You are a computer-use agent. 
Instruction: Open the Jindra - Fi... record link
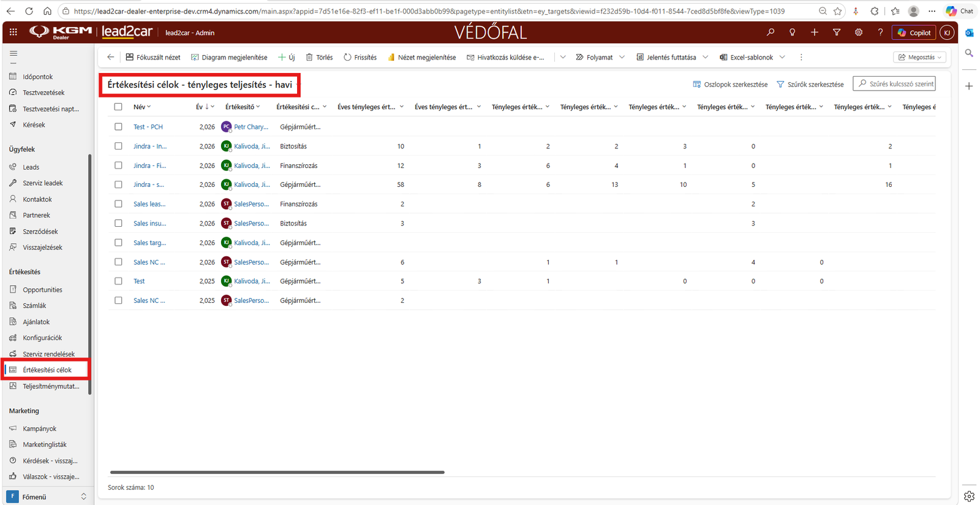(149, 165)
